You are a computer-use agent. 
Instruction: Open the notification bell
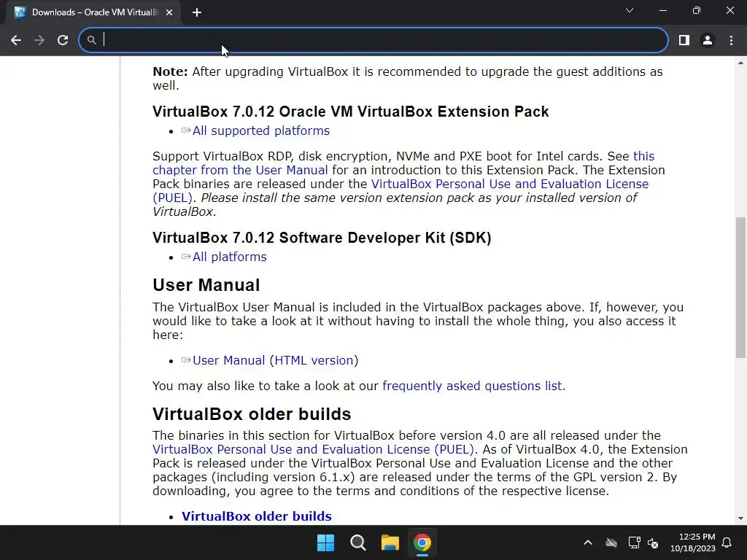click(x=727, y=542)
